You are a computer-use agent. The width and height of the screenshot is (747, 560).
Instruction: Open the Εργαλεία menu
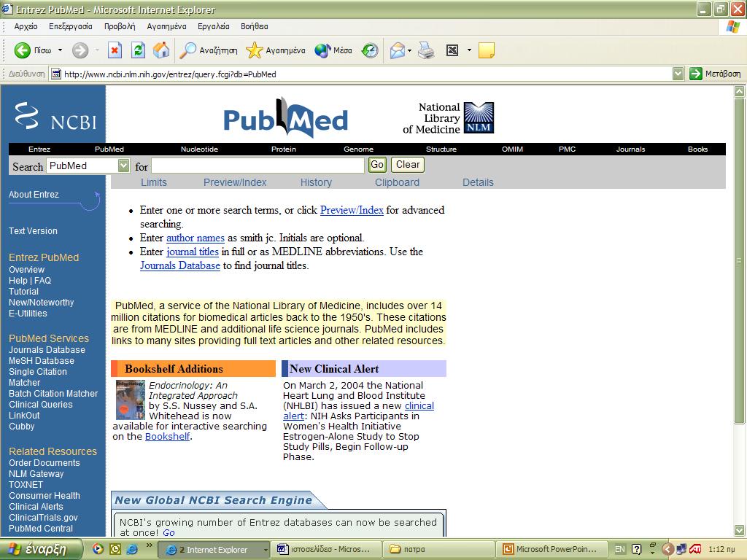pyautogui.click(x=214, y=27)
